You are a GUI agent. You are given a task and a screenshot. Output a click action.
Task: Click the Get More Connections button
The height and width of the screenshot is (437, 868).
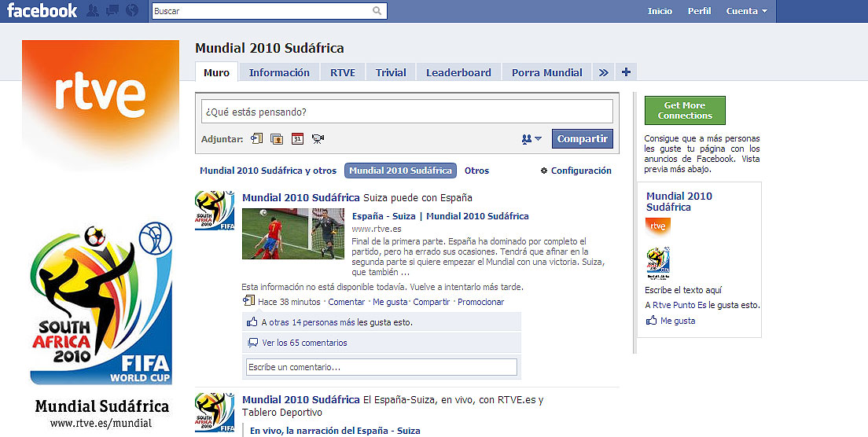(x=685, y=111)
